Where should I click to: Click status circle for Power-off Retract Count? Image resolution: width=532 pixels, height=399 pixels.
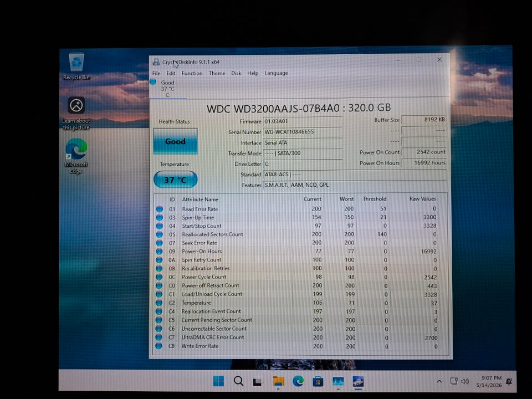159,286
